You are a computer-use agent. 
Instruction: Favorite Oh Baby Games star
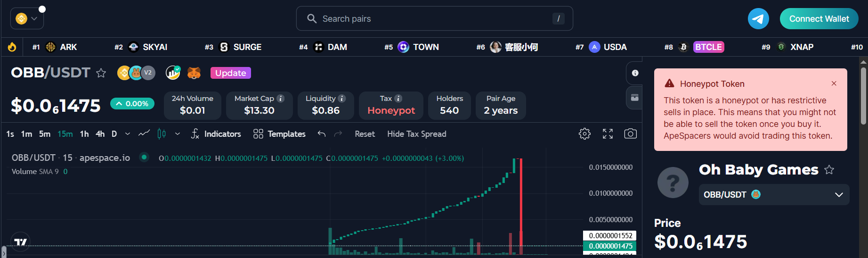click(x=829, y=170)
